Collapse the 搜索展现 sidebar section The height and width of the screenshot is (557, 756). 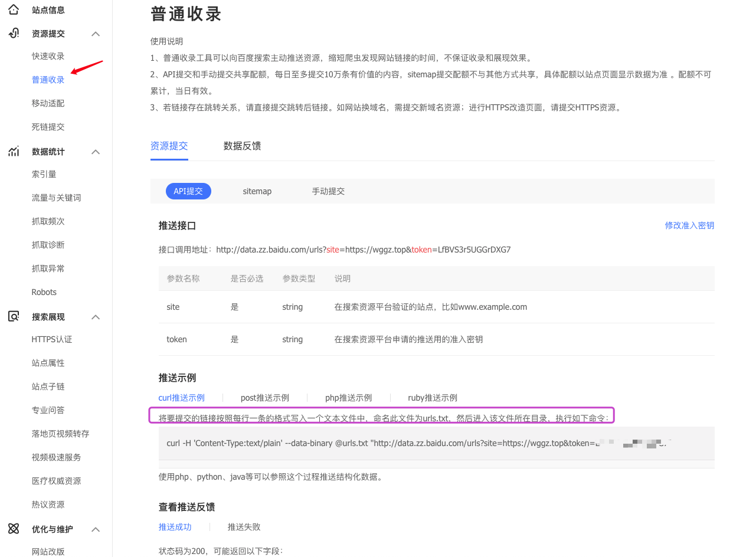click(96, 317)
